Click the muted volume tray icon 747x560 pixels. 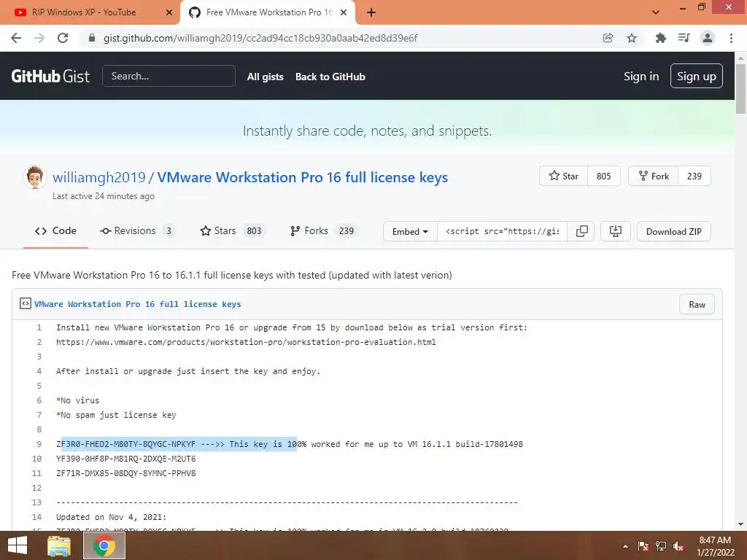click(678, 546)
